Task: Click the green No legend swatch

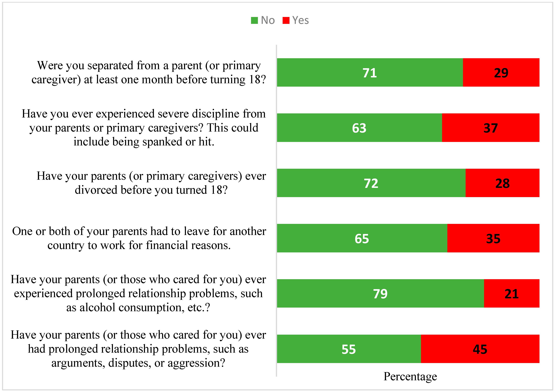Action: tap(254, 20)
